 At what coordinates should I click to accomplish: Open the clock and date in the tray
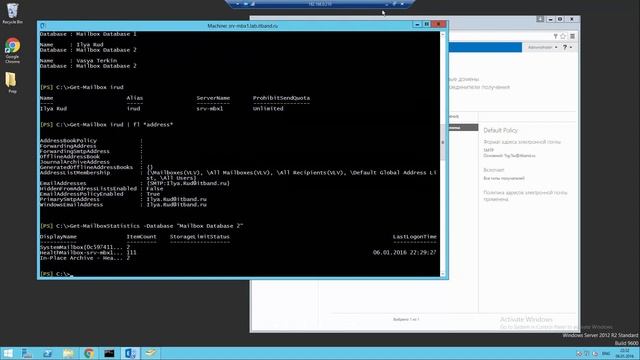point(624,353)
